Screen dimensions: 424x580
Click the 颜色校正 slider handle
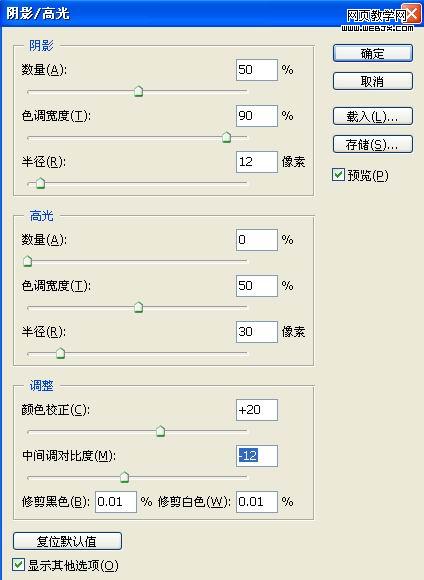coord(160,431)
